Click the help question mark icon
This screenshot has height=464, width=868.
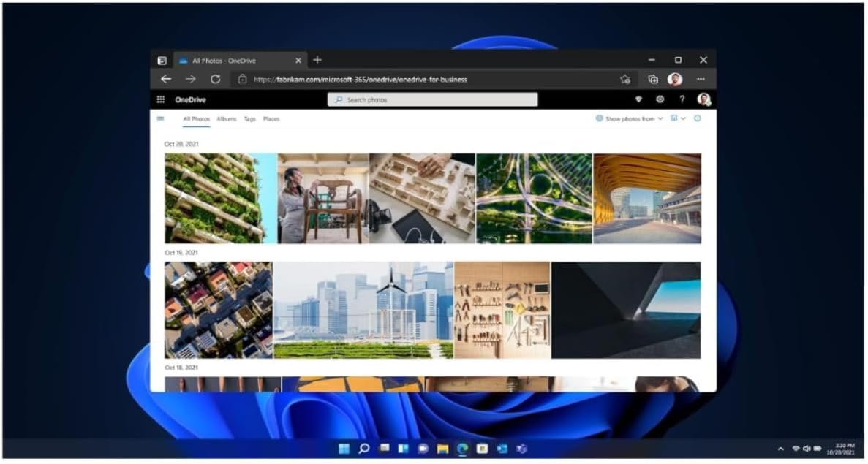(682, 99)
